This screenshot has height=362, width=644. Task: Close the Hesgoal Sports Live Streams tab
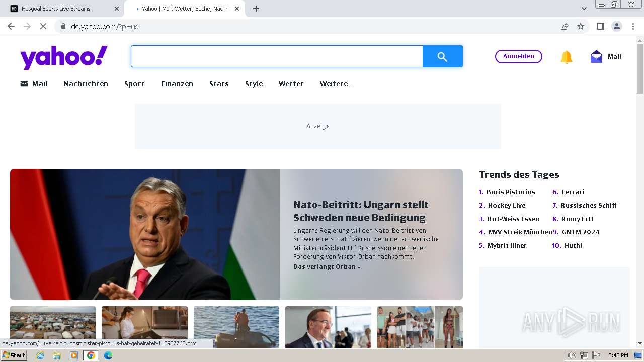pos(117,9)
